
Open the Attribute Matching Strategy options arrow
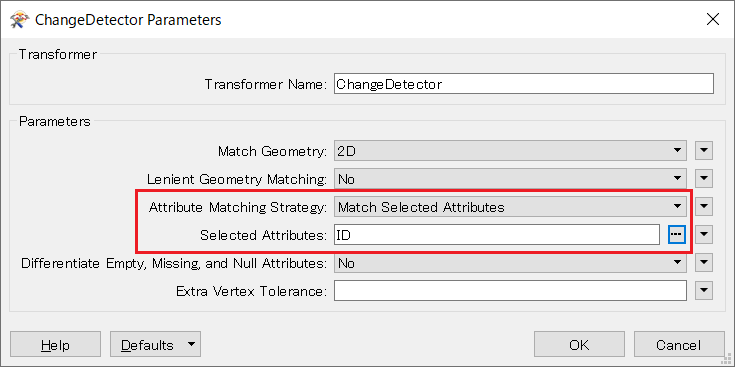point(704,207)
